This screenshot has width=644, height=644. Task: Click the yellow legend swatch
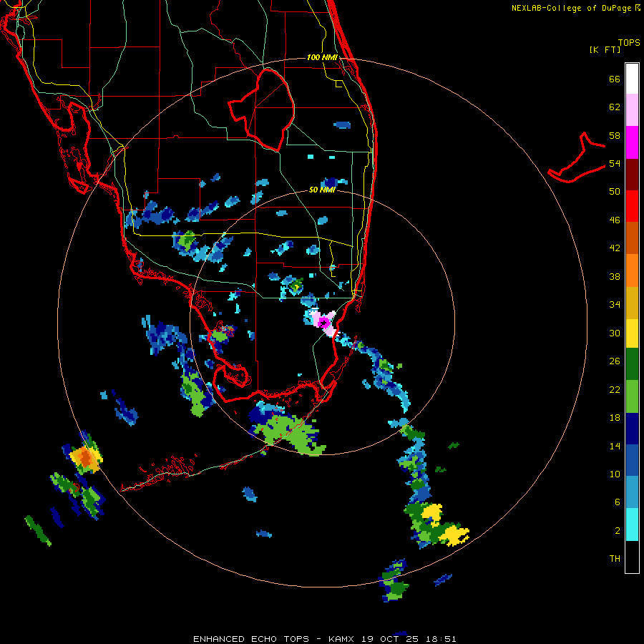632,333
